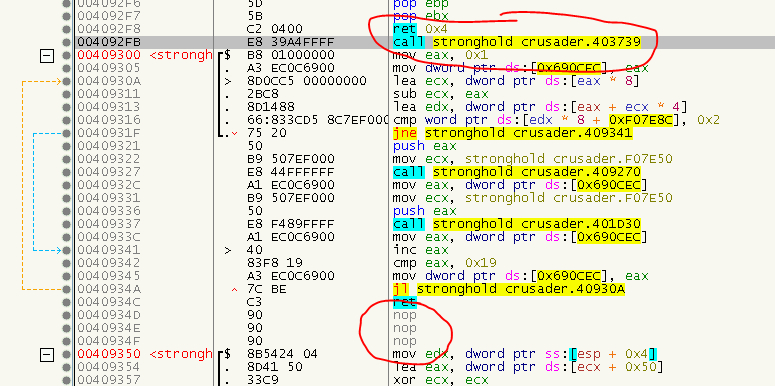Click breakpoint bullet beside address 004092F8

pos(66,29)
